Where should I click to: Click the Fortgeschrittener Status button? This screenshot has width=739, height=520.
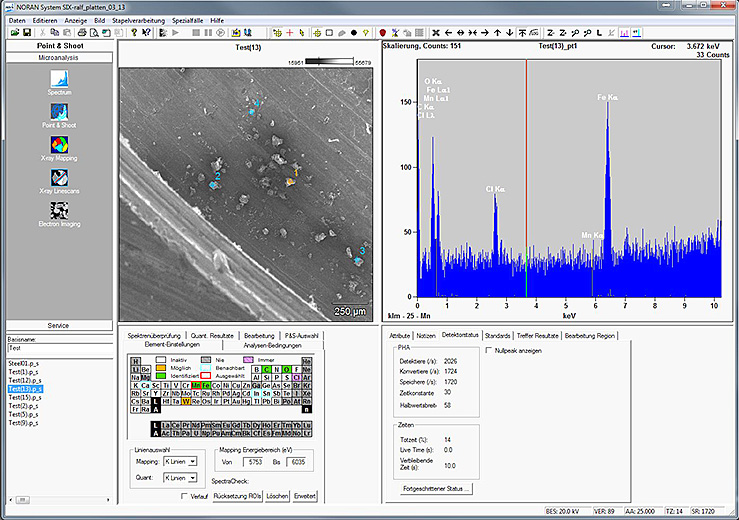click(436, 488)
